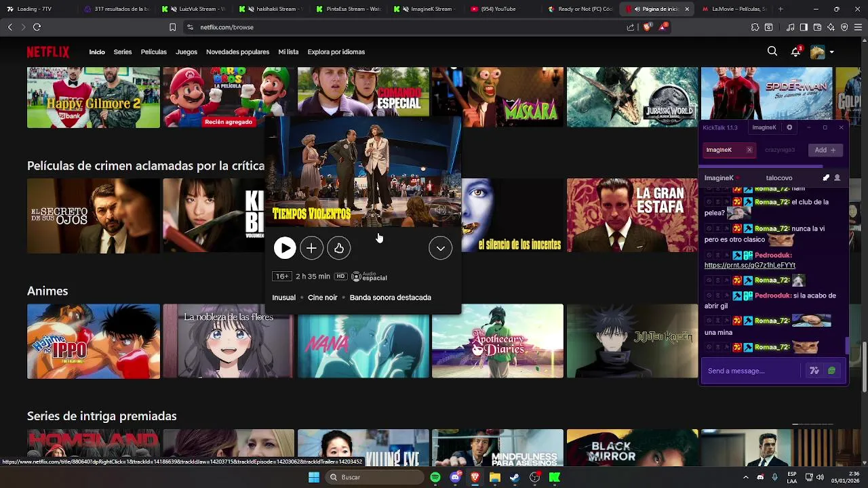Expand more info chevron on preview card

point(441,248)
